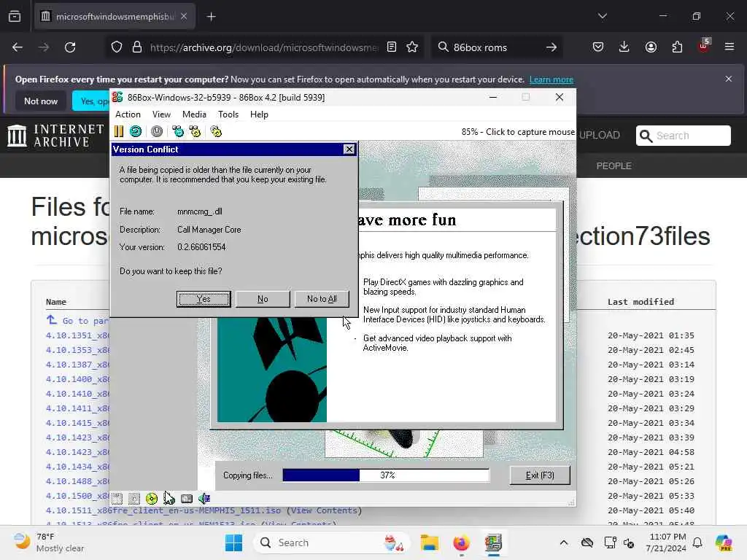Close the Version Conflict dialog
The height and width of the screenshot is (560, 747).
349,149
